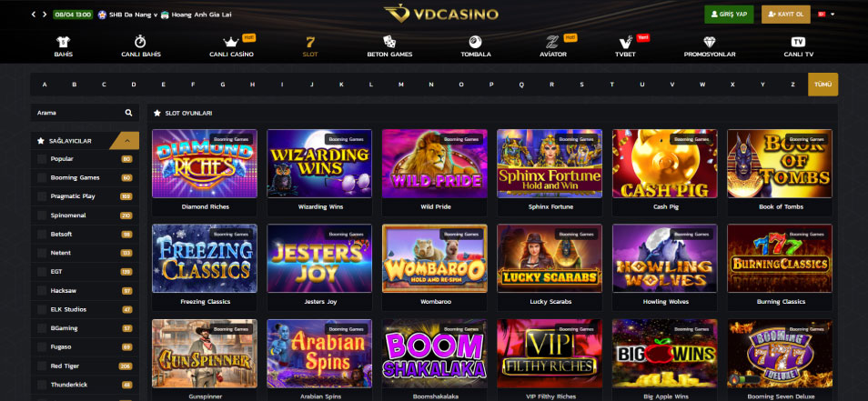Screen dimensions: 868x401
Task: Enable the Pragmatic Play provider filter
Action: pyautogui.click(x=42, y=197)
